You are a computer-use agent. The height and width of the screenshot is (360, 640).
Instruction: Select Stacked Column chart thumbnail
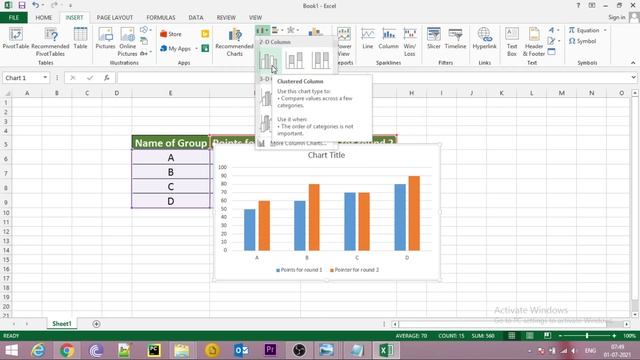294,61
